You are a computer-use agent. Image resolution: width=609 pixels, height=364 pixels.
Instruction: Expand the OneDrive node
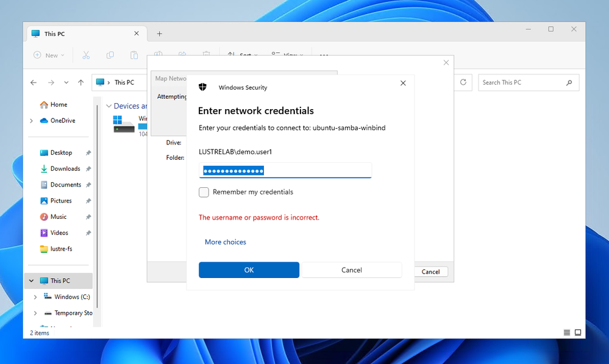31,121
